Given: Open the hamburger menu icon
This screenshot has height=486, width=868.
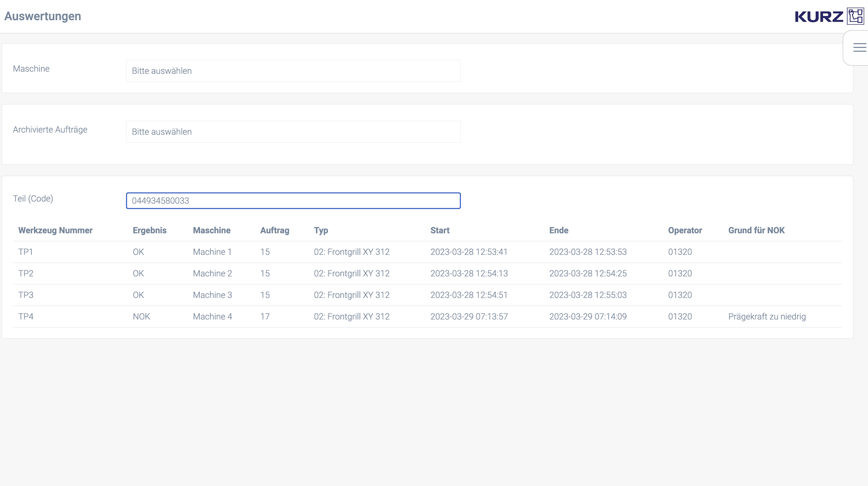Looking at the screenshot, I should pos(859,48).
